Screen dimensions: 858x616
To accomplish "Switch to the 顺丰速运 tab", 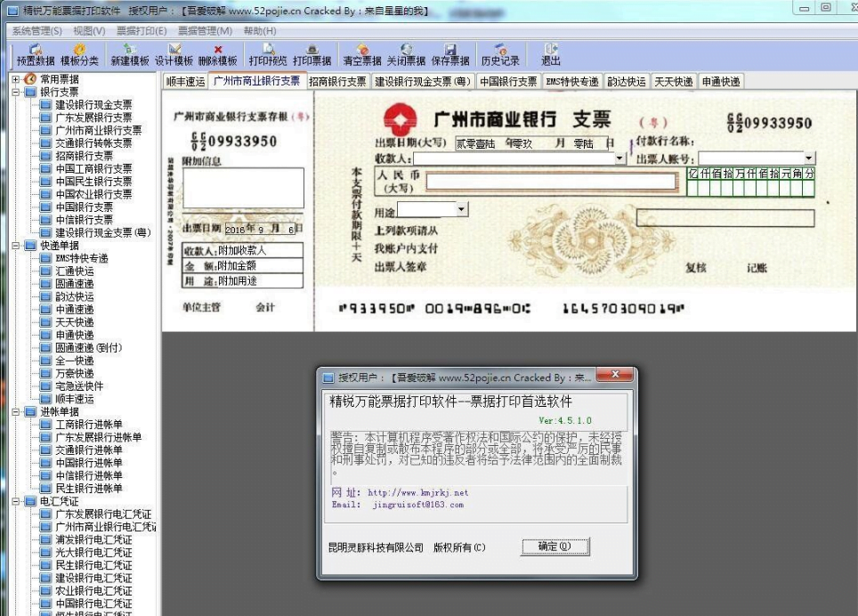I will point(185,82).
